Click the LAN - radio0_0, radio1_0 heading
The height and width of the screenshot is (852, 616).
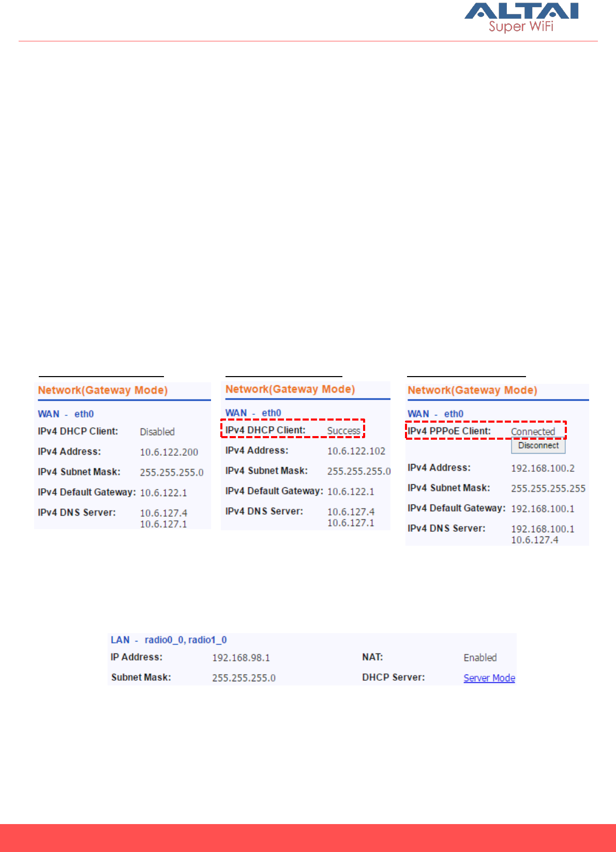[x=169, y=640]
